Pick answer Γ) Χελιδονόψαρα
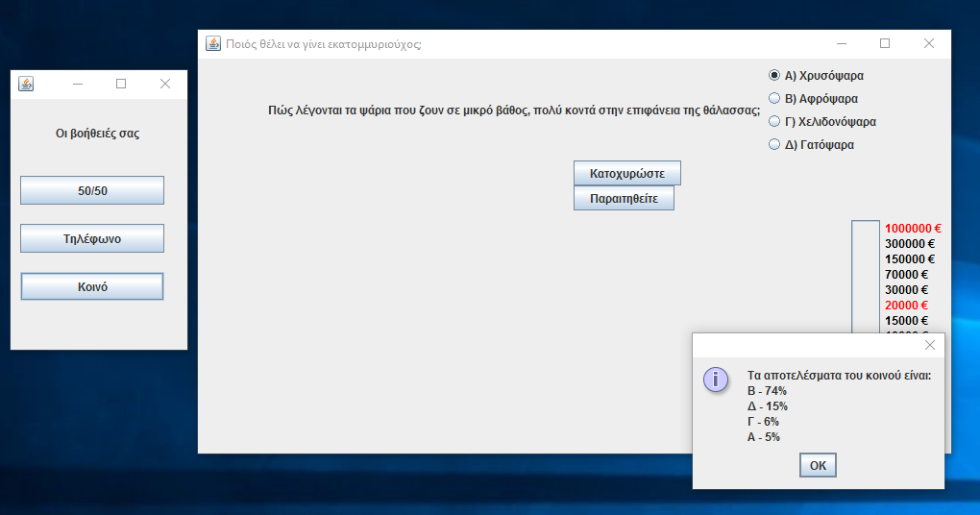The height and width of the screenshot is (515, 980). (821, 122)
